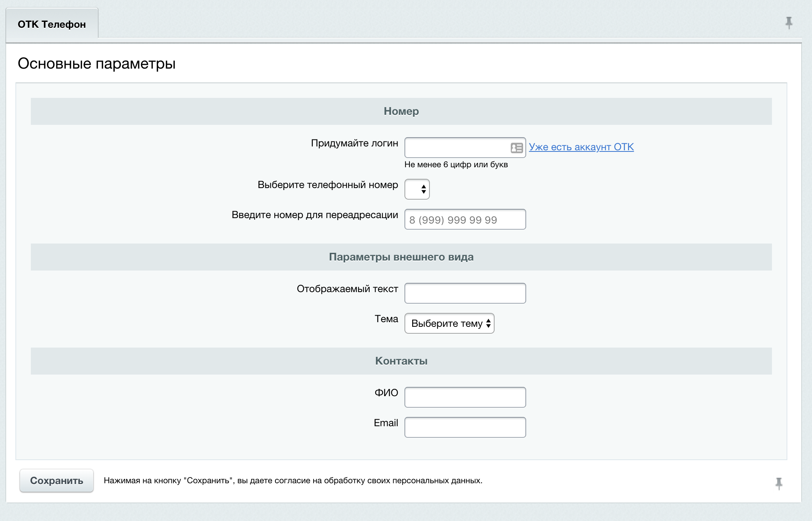Select the Email input field

(x=465, y=427)
